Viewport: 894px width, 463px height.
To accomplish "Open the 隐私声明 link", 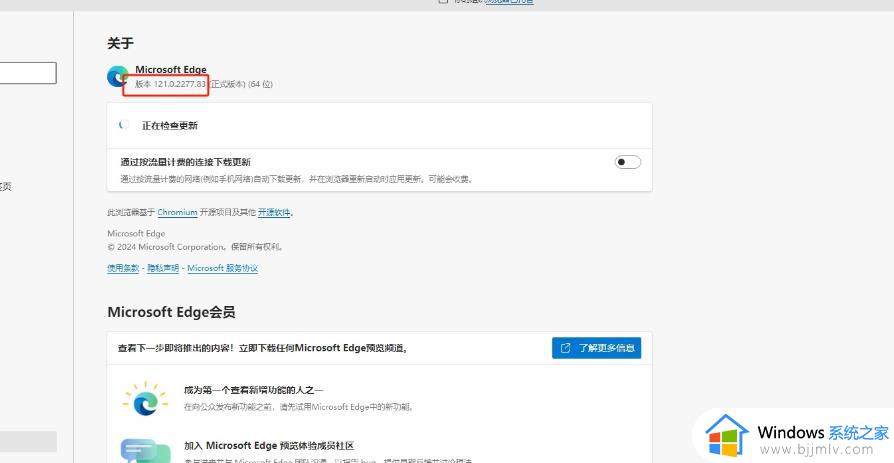I will [x=163, y=268].
